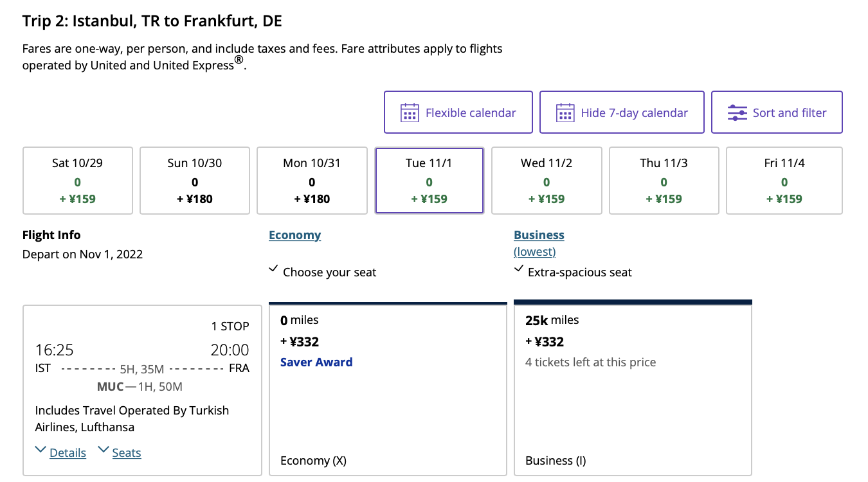Viewport: 868px width, 482px height.
Task: Expand the Seats chevron
Action: pos(103,449)
